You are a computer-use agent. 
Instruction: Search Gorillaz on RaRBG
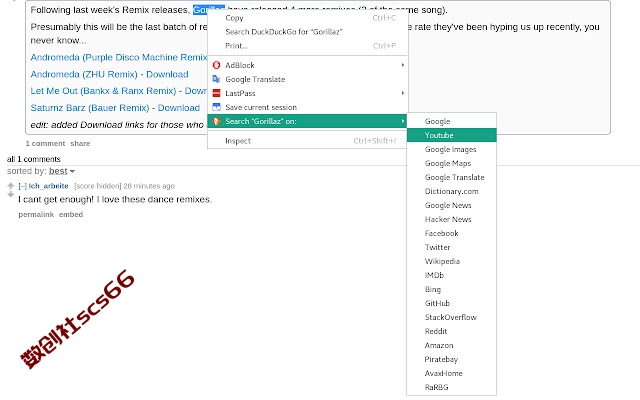452,387
